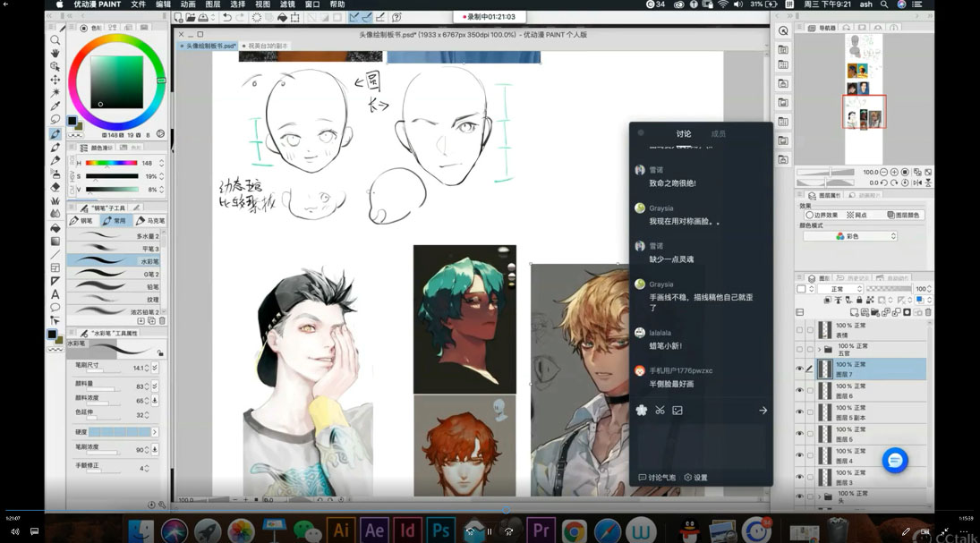The height and width of the screenshot is (543, 980).
Task: Open Chrome from the Dock
Action: [x=574, y=531]
